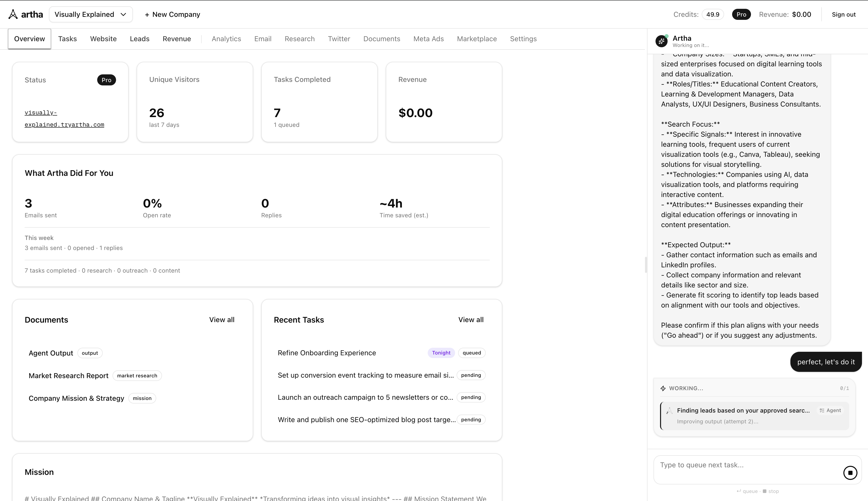This screenshot has width=868, height=501.
Task: Click the chevron beside Visually Explained
Action: pyautogui.click(x=124, y=15)
